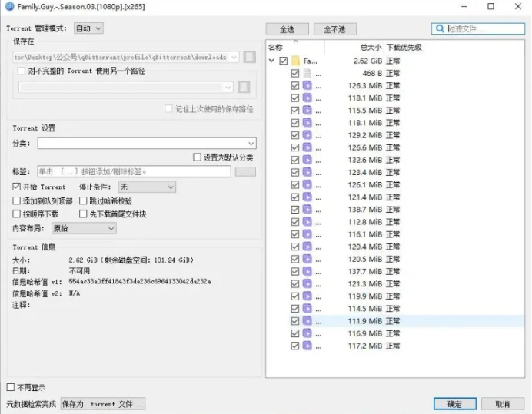This screenshot has width=532, height=414.
Task: Click the video file icon in the 119.9 MiB row
Action: tap(307, 296)
